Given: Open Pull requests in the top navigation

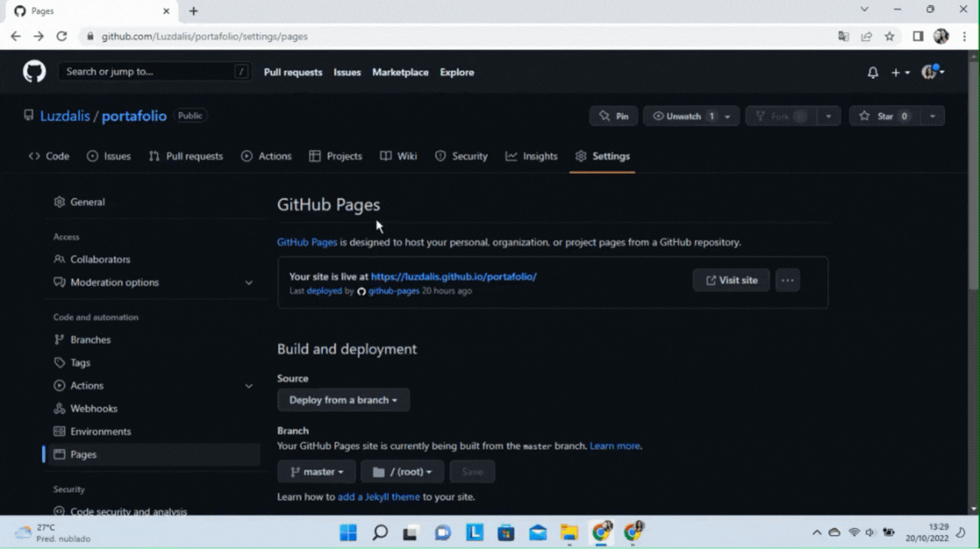Looking at the screenshot, I should (x=293, y=72).
